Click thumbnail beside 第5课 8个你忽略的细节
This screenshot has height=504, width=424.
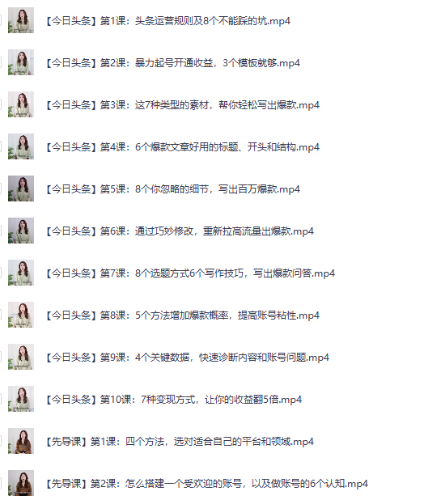click(x=21, y=188)
